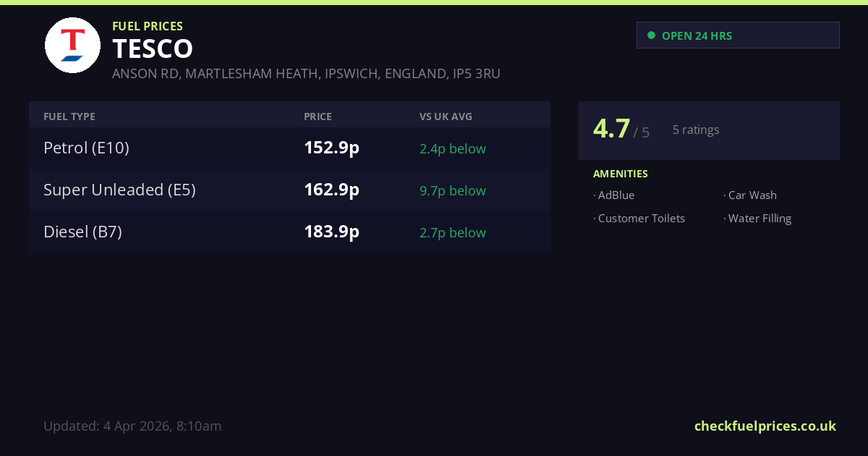Open the checkfuelprices.co.uk website link
The image size is (868, 456).
[x=765, y=426]
